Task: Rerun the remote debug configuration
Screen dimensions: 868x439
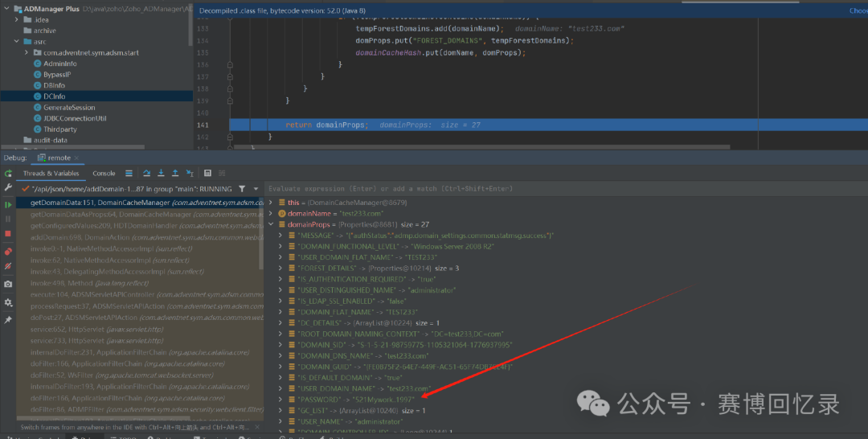Action: tap(8, 174)
